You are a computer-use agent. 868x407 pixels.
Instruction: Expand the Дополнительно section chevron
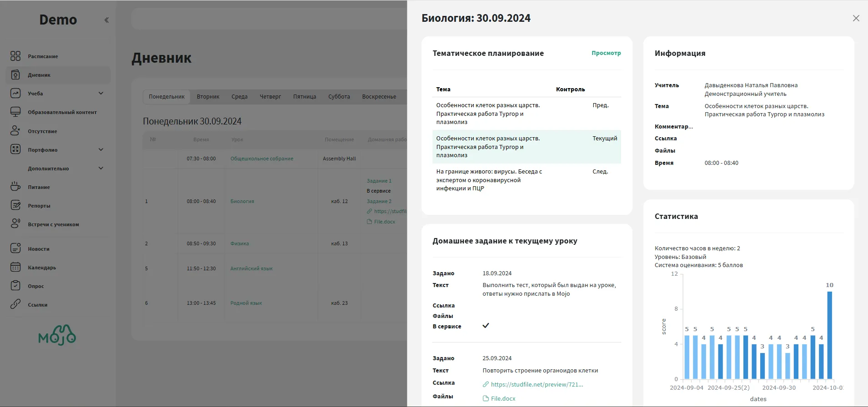click(101, 168)
